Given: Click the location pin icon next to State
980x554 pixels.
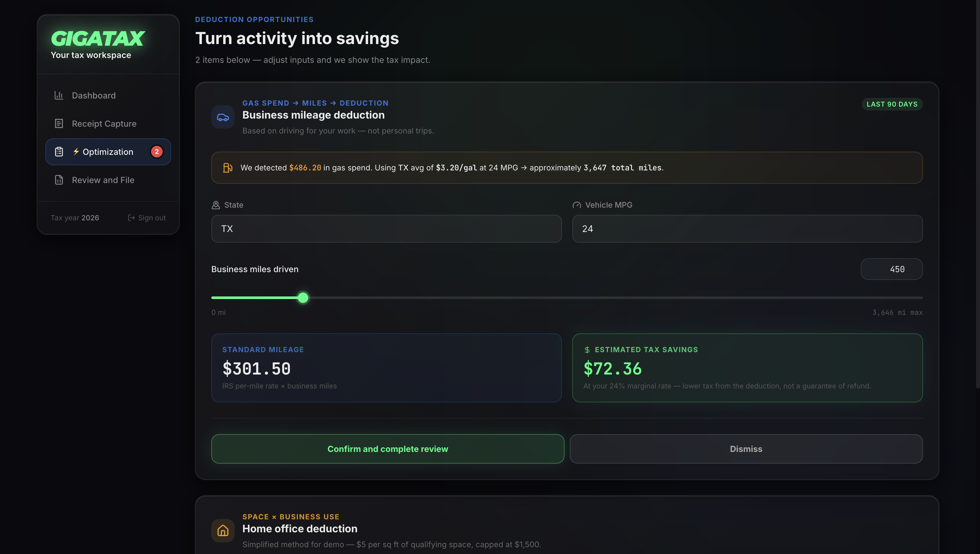Looking at the screenshot, I should pyautogui.click(x=216, y=205).
